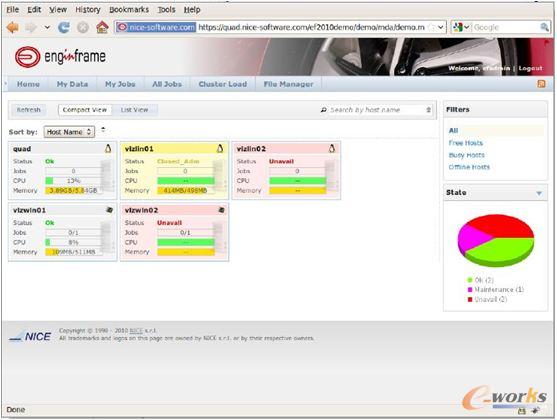Screen dimensions: 557x420
Task: Click the browser Back arrow icon
Action: [12, 27]
